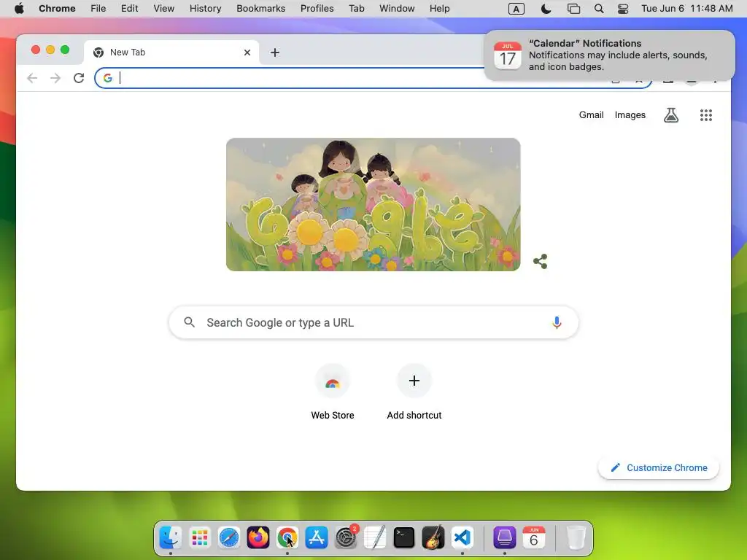Close the New Tab tab

pos(247,52)
